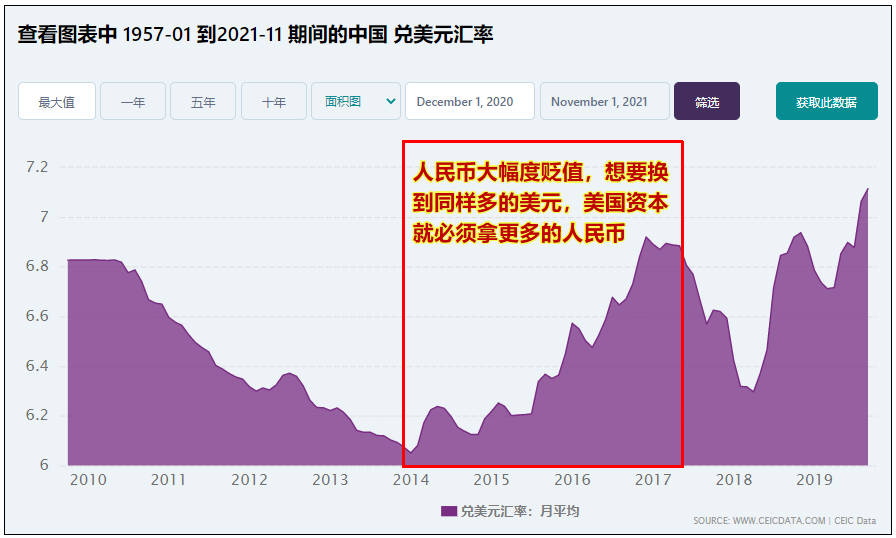Image resolution: width=896 pixels, height=538 pixels.
Task: Click the 2019 x-axis label
Action: click(815, 480)
